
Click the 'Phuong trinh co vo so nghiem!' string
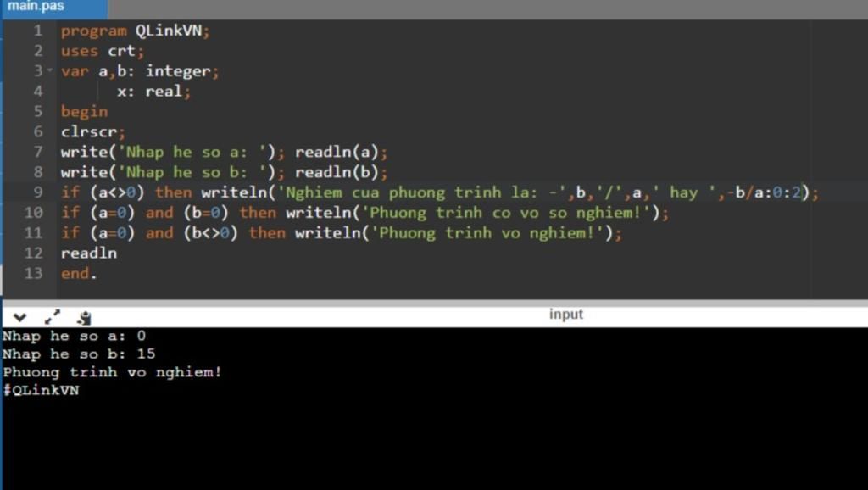click(x=507, y=213)
